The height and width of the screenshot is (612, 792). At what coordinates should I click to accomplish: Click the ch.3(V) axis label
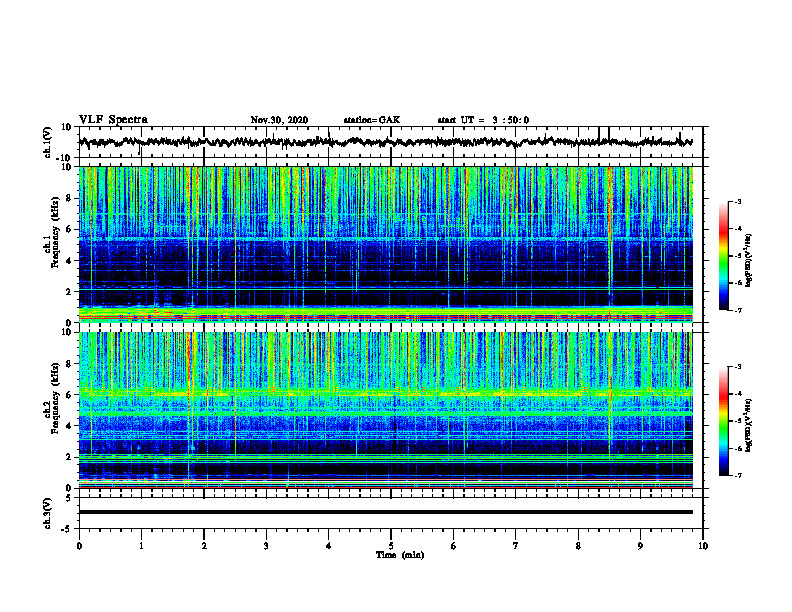48,514
